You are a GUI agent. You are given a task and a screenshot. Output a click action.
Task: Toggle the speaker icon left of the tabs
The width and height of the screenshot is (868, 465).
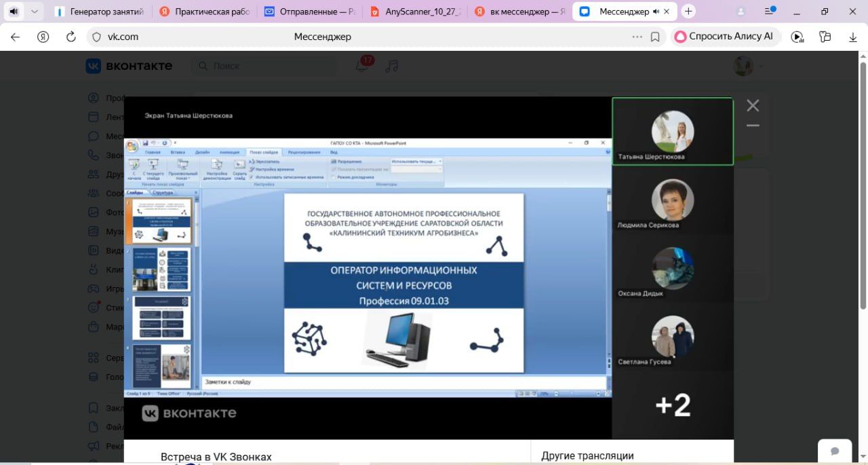[14, 12]
